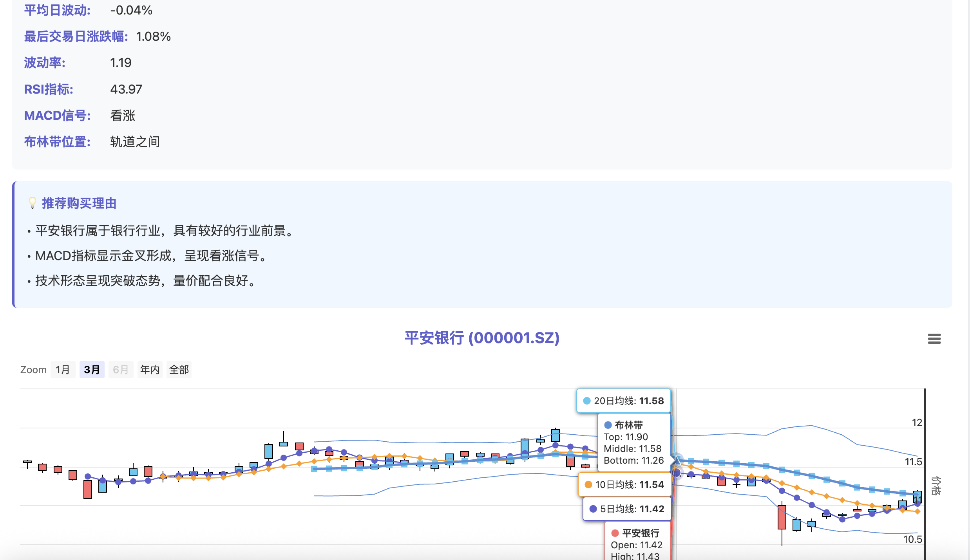970x560 pixels.
Task: Click the 10.5 price axis label
Action: (x=912, y=539)
